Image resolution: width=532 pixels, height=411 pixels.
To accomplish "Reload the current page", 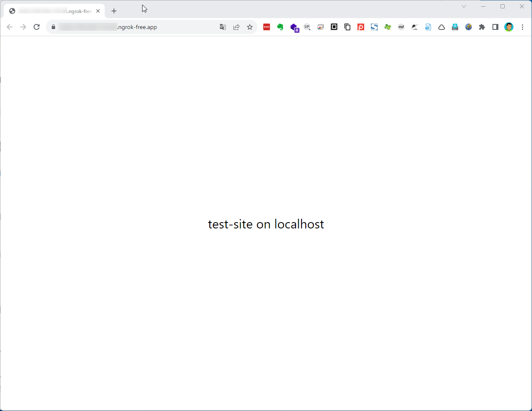I will (x=37, y=27).
